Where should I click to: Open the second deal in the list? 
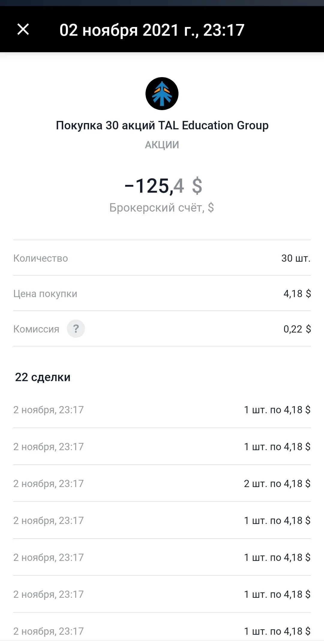click(x=162, y=447)
